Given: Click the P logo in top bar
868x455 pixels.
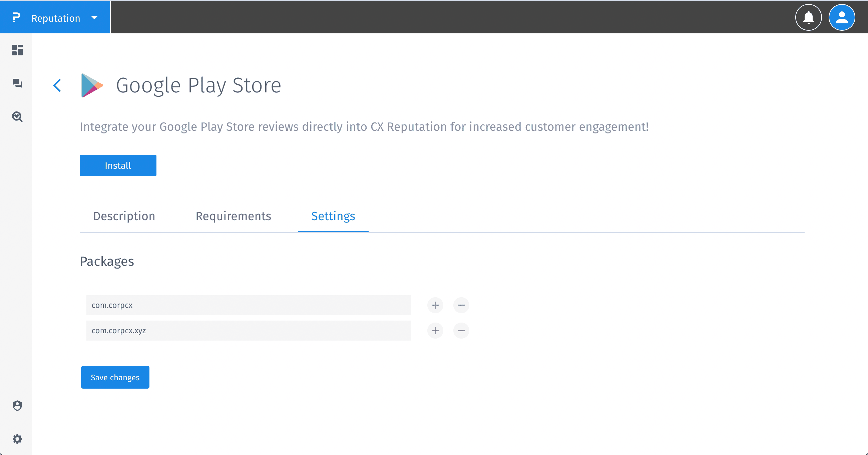Looking at the screenshot, I should pyautogui.click(x=16, y=18).
